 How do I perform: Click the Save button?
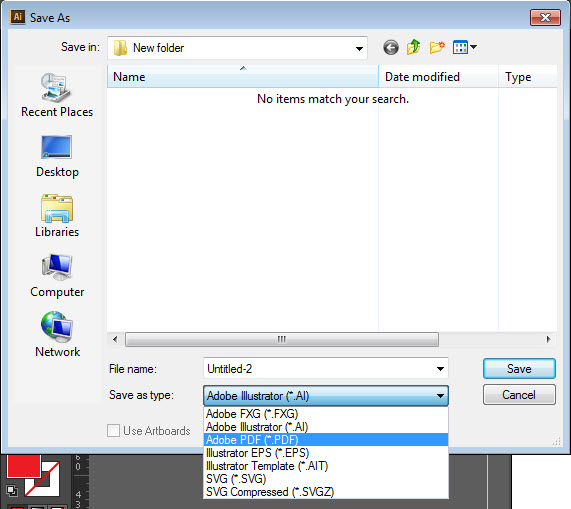click(x=519, y=368)
